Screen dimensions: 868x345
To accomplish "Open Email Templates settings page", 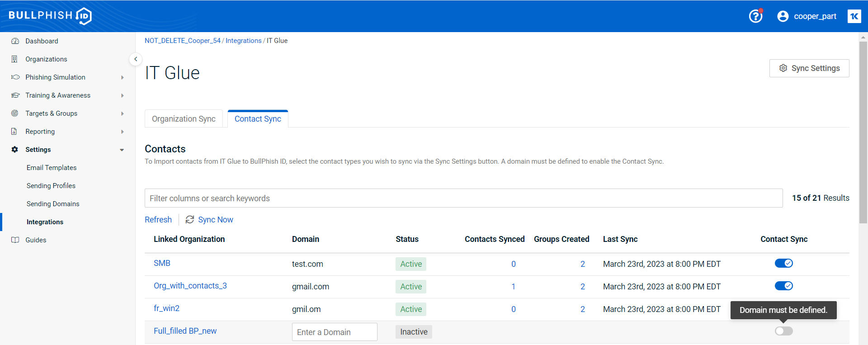I will click(52, 168).
